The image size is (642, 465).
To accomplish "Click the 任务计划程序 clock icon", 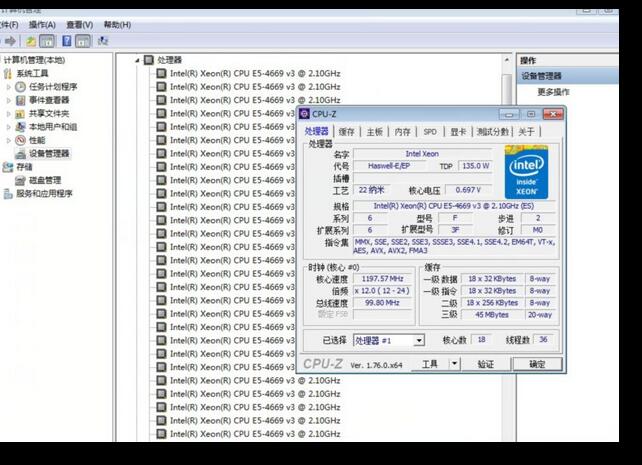I will tap(20, 87).
